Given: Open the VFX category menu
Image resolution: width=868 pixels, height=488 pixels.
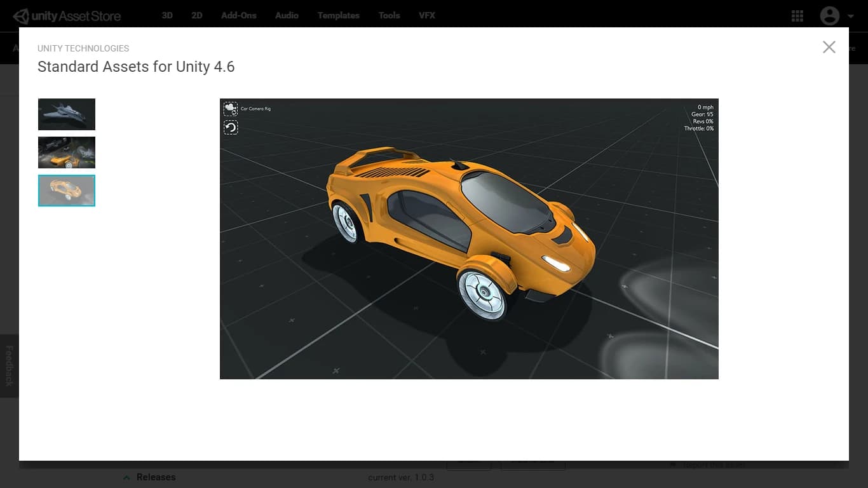Looking at the screenshot, I should pyautogui.click(x=427, y=15).
